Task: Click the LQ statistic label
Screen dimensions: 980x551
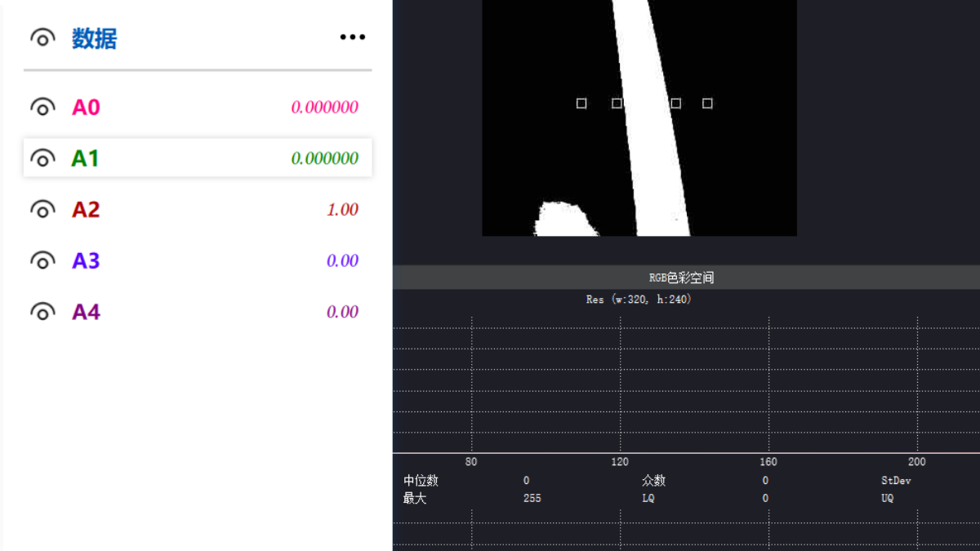Action: point(648,498)
